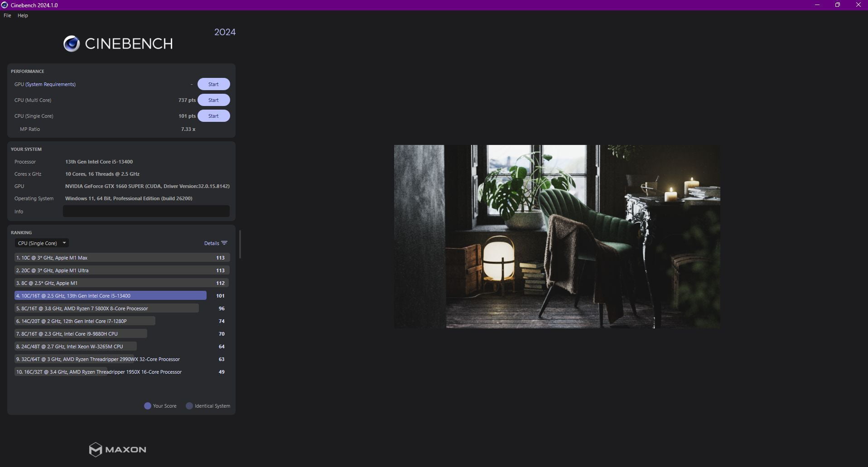Open the Help menu
The image size is (868, 467).
23,15
